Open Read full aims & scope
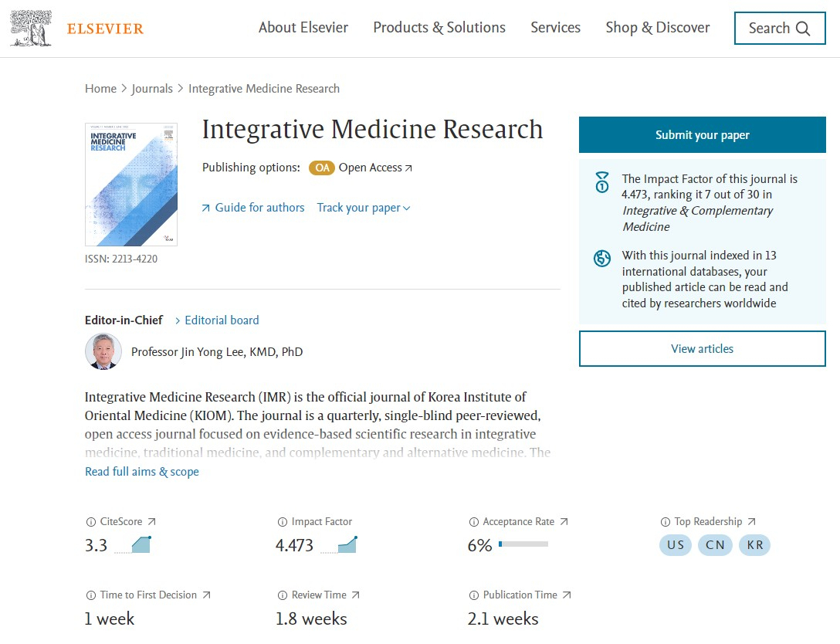The width and height of the screenshot is (840, 644). [x=142, y=472]
